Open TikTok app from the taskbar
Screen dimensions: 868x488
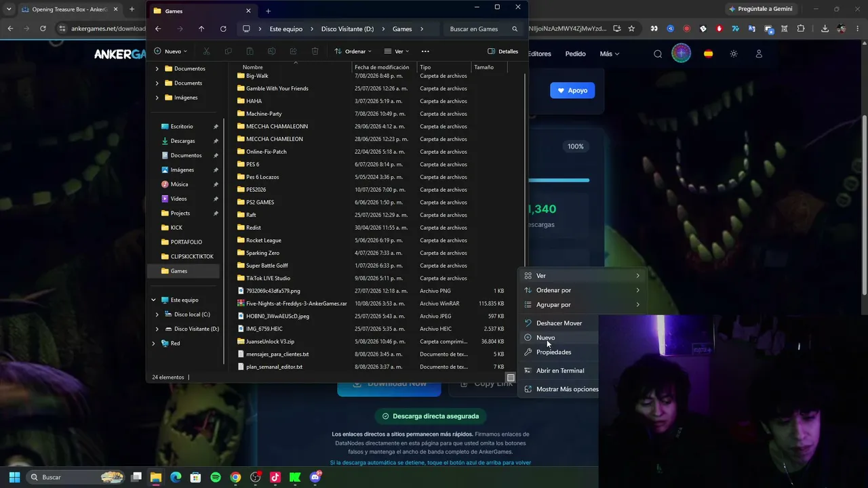(x=275, y=477)
